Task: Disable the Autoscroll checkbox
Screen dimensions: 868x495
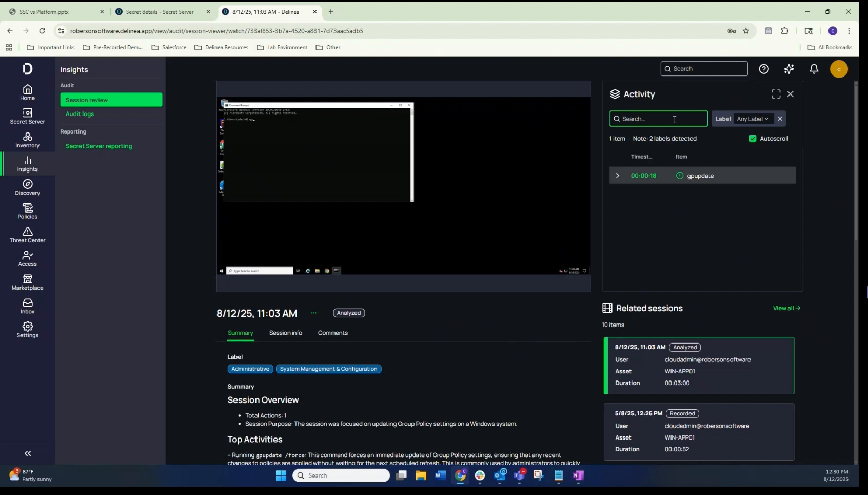Action: pos(752,138)
